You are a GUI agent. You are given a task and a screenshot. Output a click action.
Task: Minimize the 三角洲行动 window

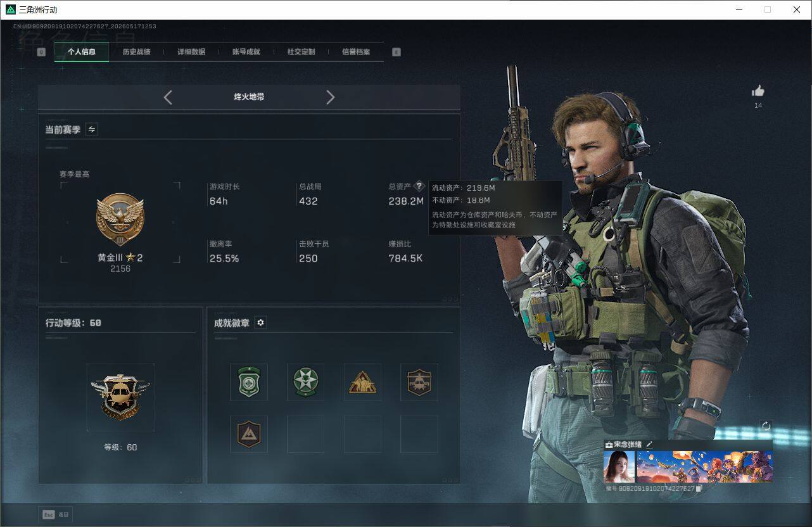tap(739, 10)
